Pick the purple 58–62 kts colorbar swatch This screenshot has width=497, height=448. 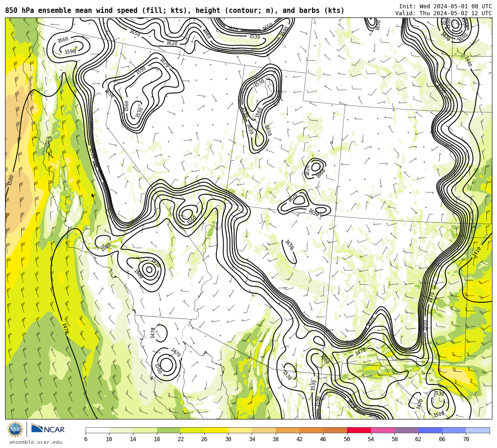pos(406,430)
